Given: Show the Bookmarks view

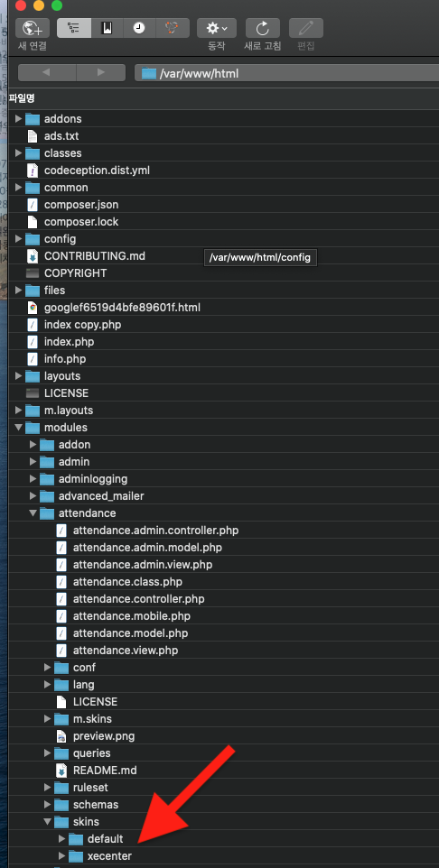Looking at the screenshot, I should click(107, 28).
